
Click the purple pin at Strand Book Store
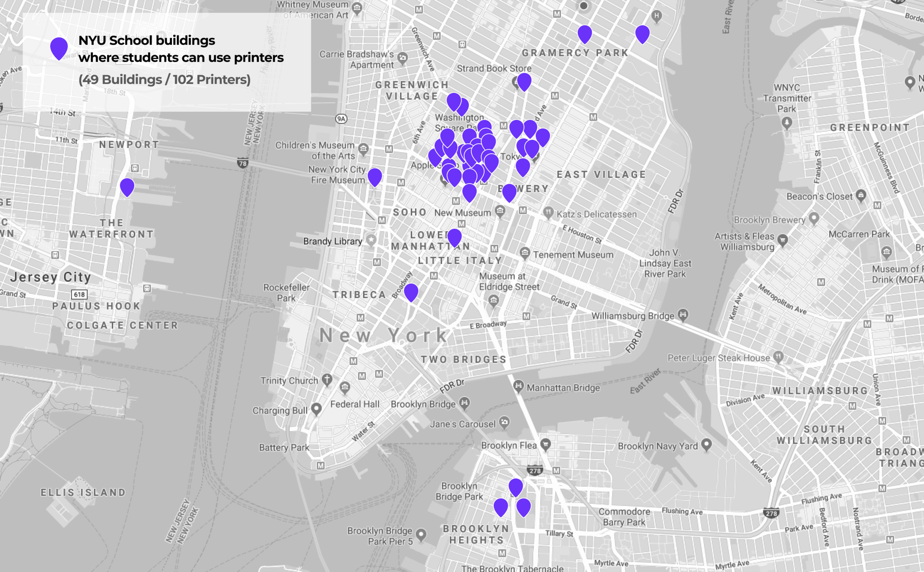[x=524, y=81]
